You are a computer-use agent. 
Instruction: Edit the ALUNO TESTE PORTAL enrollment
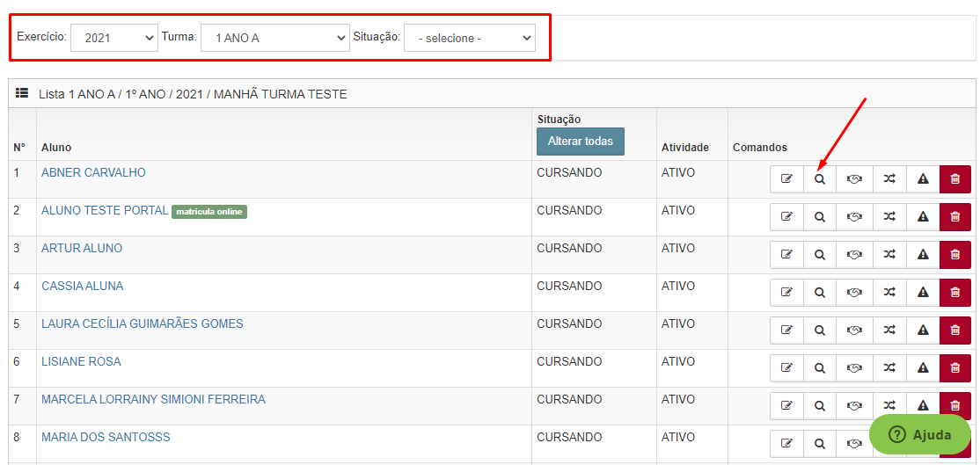786,217
